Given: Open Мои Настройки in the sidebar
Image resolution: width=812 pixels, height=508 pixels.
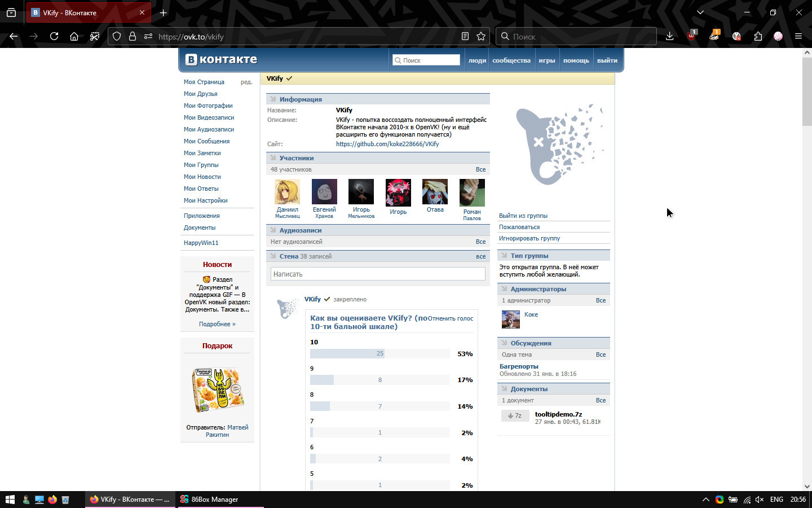Looking at the screenshot, I should click(206, 200).
